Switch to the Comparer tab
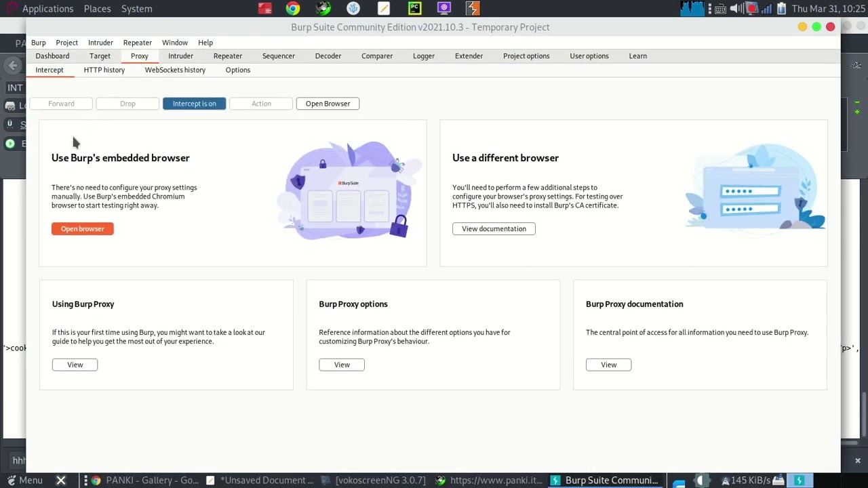Viewport: 868px width, 488px height. [x=377, y=56]
